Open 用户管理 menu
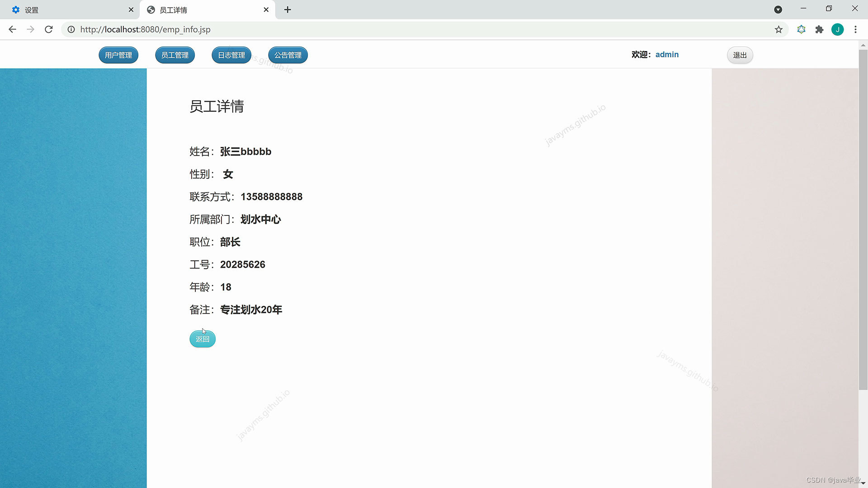The image size is (868, 488). [x=118, y=55]
